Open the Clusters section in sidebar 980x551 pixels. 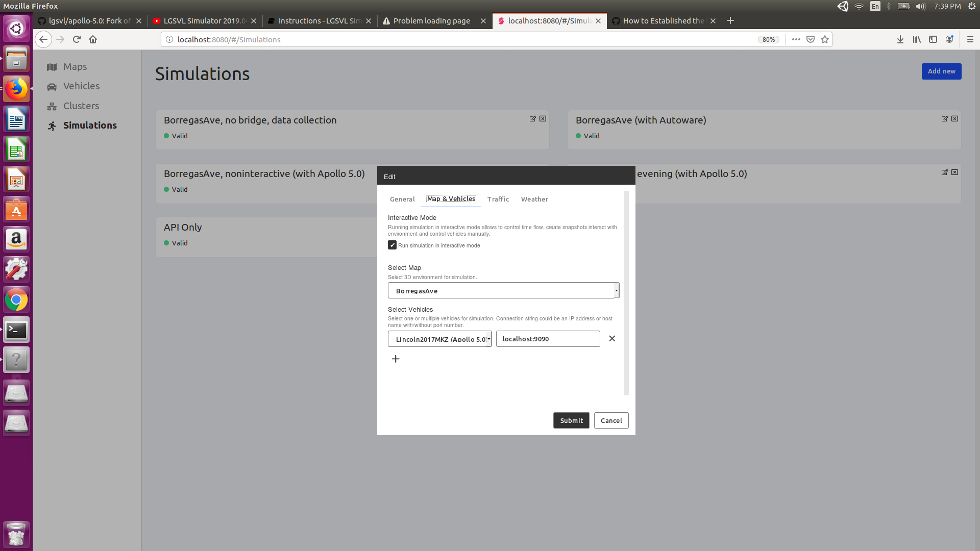[x=73, y=106]
